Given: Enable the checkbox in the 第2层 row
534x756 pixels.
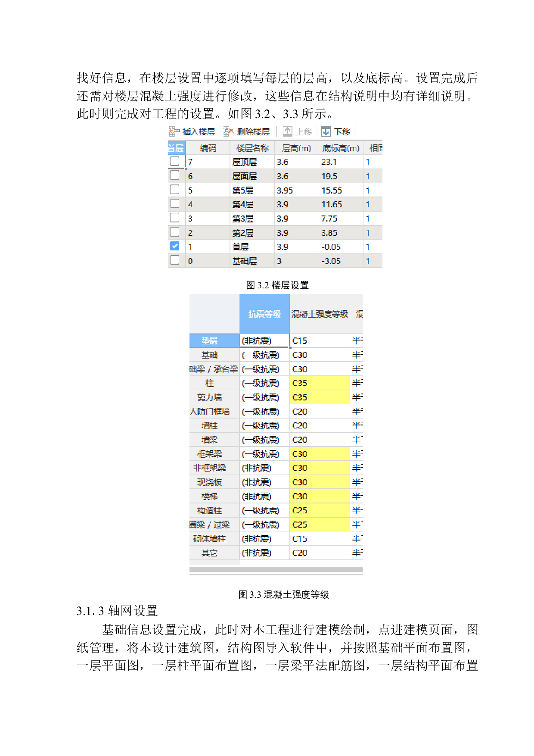Looking at the screenshot, I should [x=174, y=232].
